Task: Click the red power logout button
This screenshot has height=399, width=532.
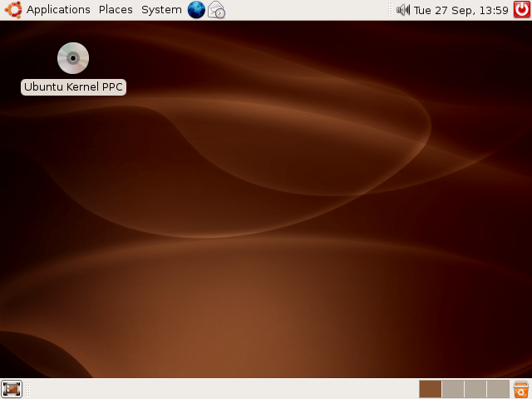Action: 522,9
